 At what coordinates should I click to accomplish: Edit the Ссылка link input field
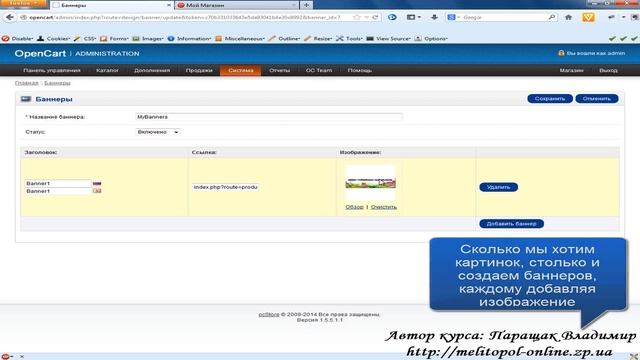click(x=225, y=187)
